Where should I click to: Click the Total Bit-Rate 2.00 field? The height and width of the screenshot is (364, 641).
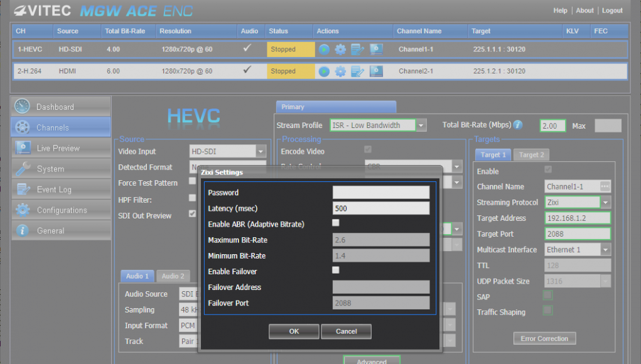tap(552, 126)
